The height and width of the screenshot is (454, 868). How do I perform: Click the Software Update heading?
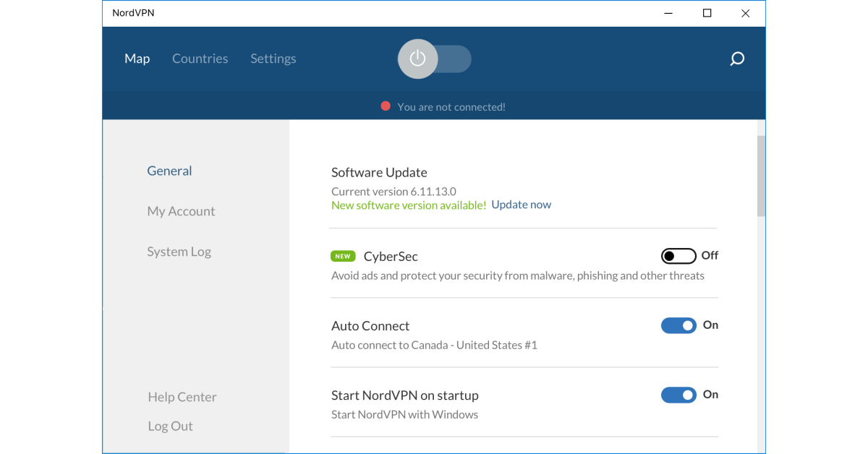pyautogui.click(x=379, y=172)
